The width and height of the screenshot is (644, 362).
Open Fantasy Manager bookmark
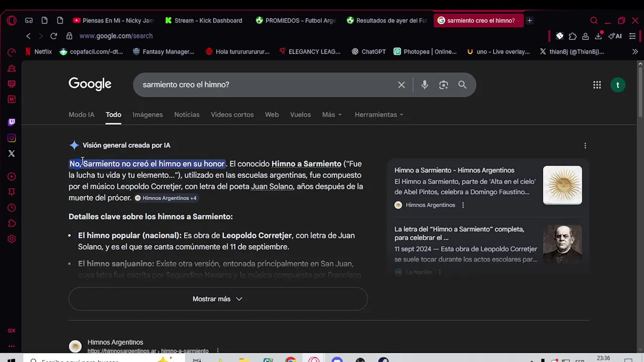[164, 51]
